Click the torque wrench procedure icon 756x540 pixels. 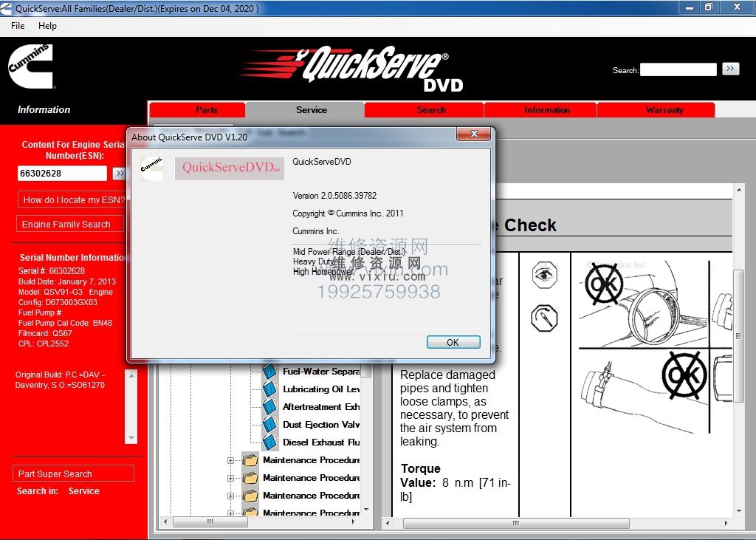point(544,318)
